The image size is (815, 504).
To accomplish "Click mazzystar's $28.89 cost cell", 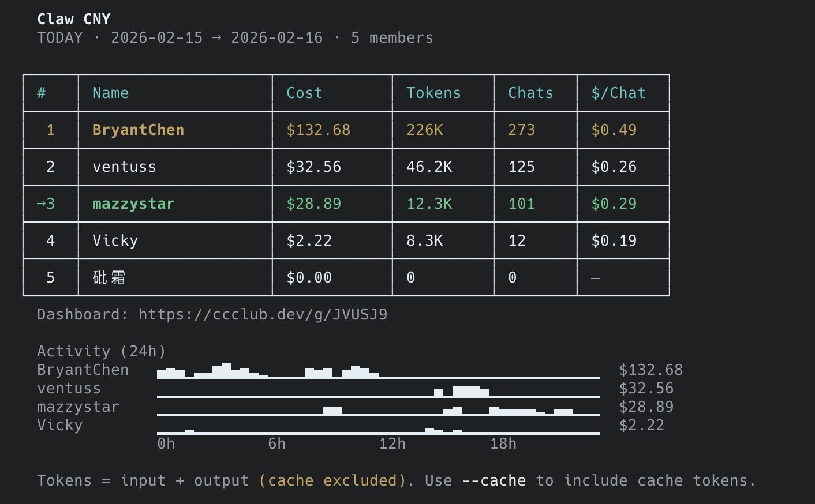I will point(314,204).
